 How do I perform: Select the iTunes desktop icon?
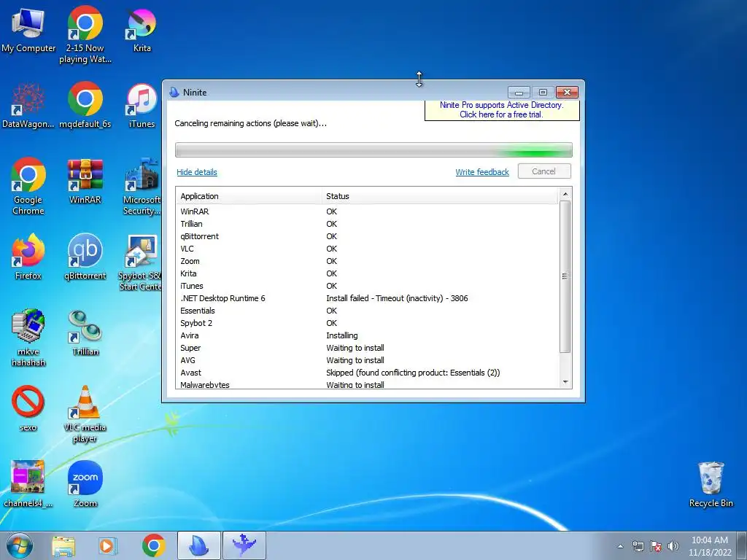[x=142, y=105]
